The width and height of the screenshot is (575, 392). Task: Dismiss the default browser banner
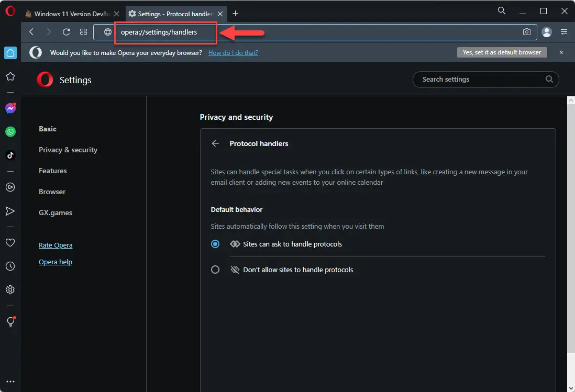click(561, 52)
